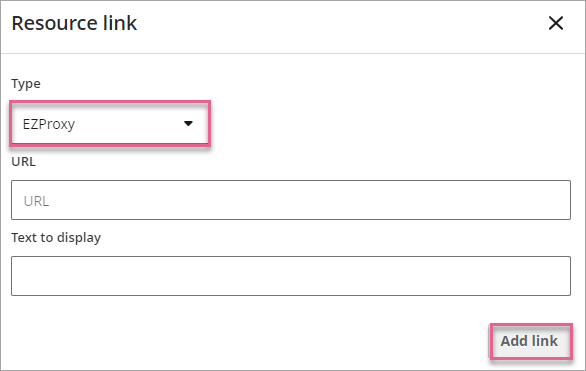
Task: Focus the URL input field
Action: pos(291,200)
